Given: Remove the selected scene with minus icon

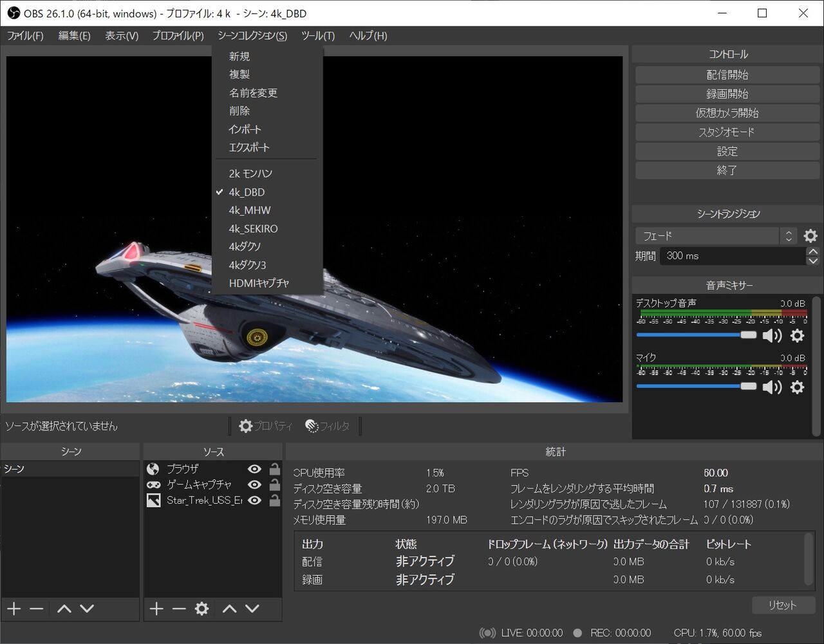Looking at the screenshot, I should (37, 609).
